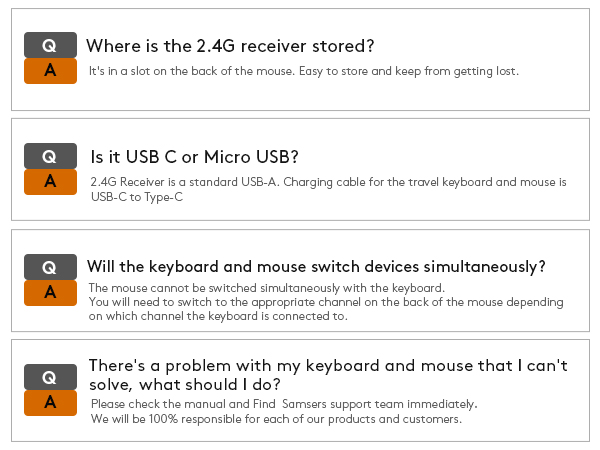Click the Q badge beside USB C question
The image size is (600, 450).
tap(50, 156)
